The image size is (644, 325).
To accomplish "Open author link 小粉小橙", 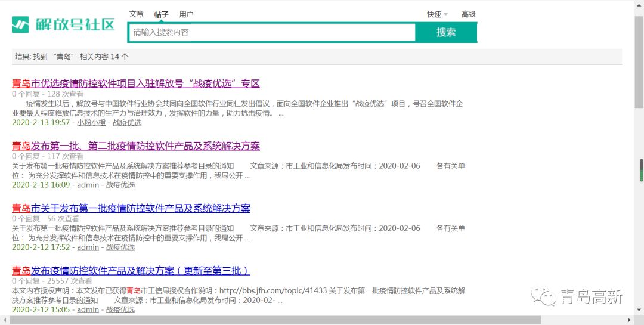I will click(91, 122).
